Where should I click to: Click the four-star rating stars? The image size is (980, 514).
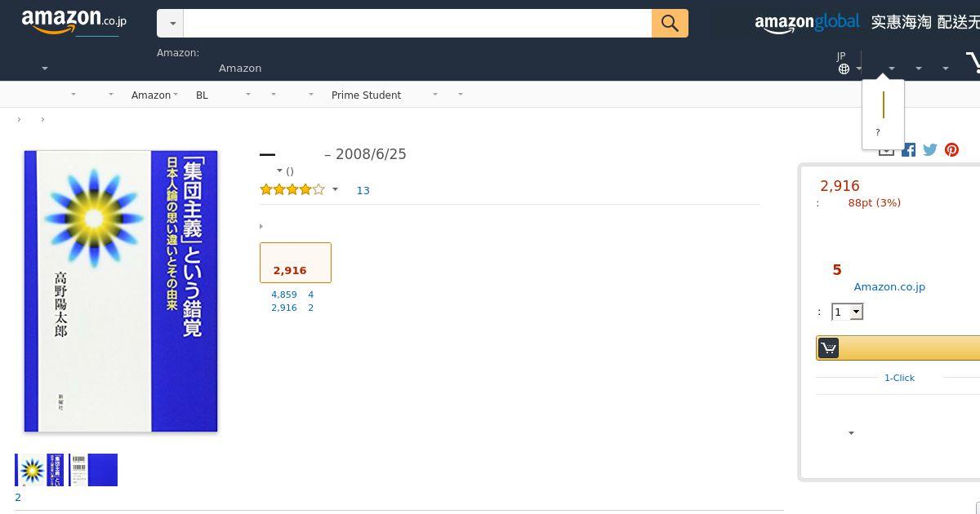click(292, 190)
